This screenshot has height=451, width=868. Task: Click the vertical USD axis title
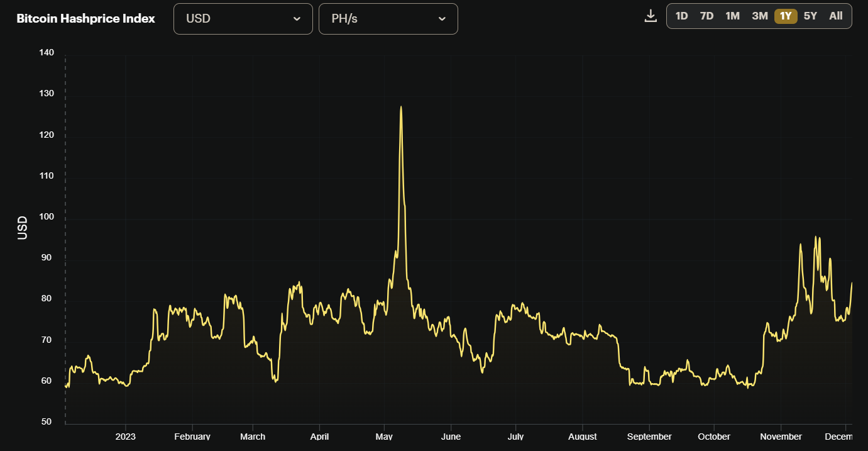[23, 228]
